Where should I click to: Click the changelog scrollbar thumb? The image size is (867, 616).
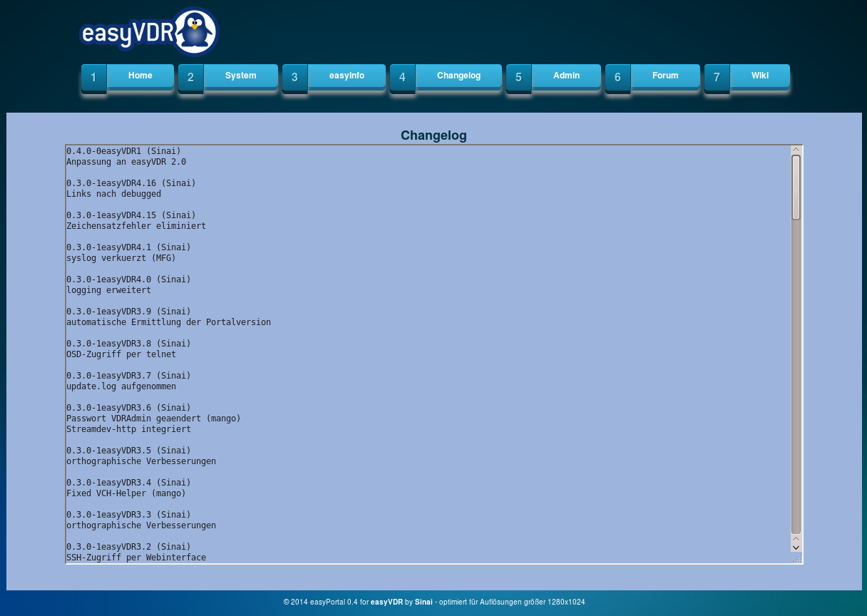pos(796,187)
